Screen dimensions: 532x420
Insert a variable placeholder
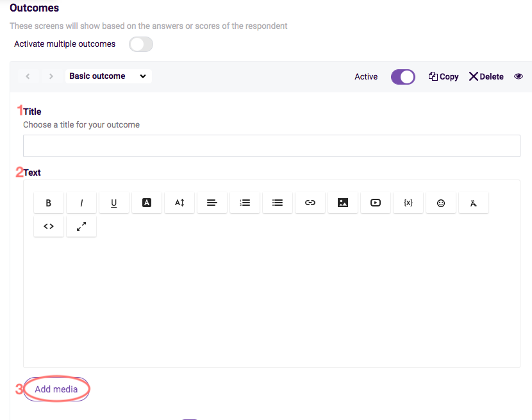pyautogui.click(x=408, y=203)
